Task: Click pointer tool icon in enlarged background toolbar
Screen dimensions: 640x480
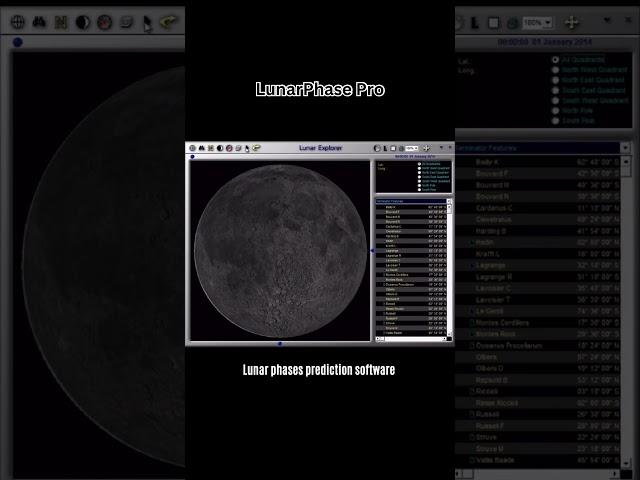Action: 147,23
